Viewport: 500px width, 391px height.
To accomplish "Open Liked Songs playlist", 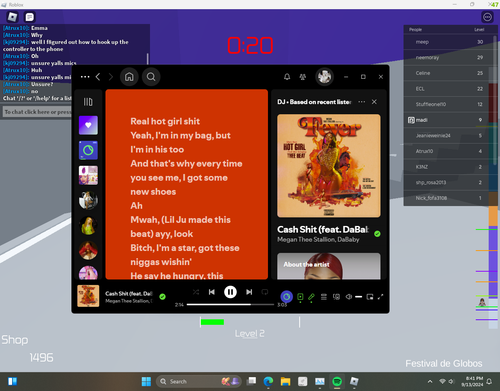I will click(x=88, y=125).
